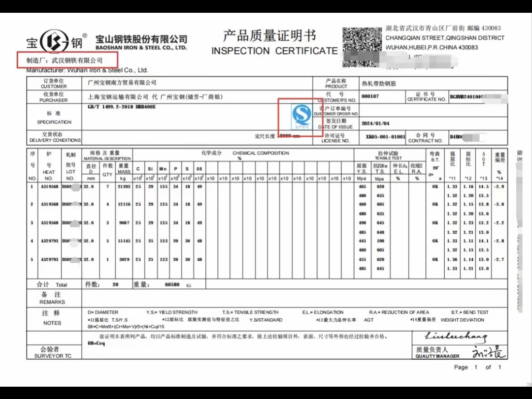
Task: Click 'Manufacturer: Wuhan Iron & Steel Co., Ltd.'
Action: click(x=87, y=70)
